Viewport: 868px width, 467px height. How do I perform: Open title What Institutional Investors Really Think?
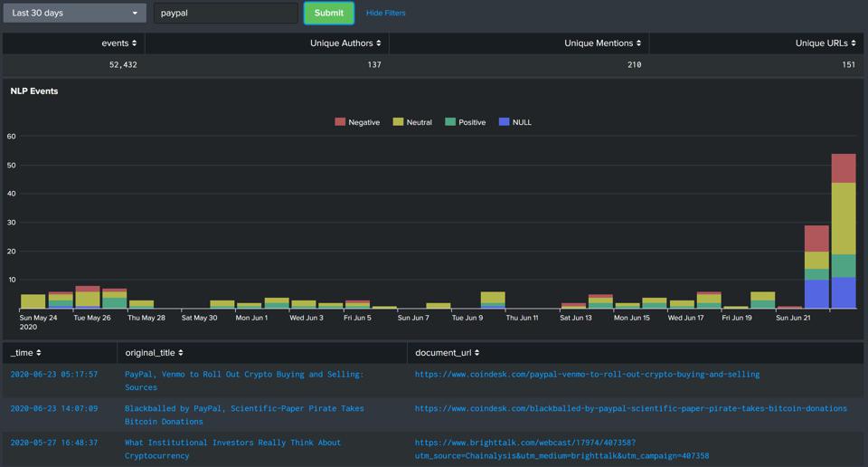pos(232,449)
